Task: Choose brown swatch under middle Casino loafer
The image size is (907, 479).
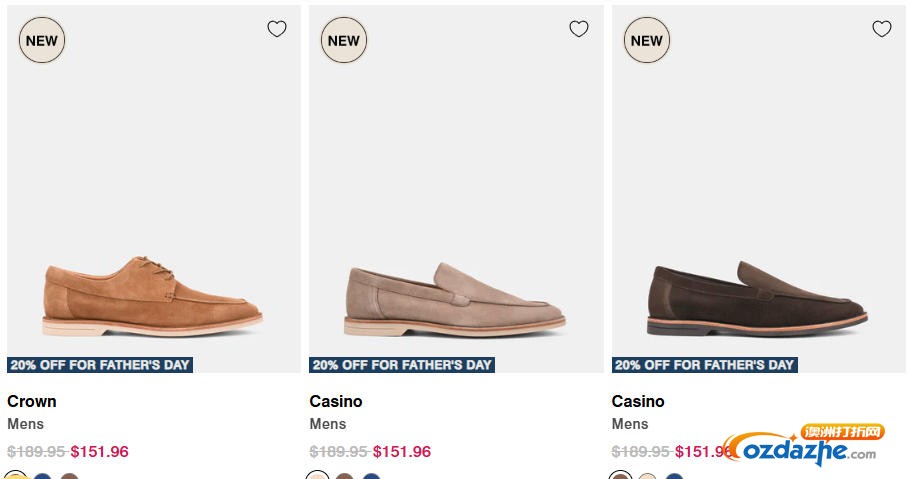Action: [344, 476]
